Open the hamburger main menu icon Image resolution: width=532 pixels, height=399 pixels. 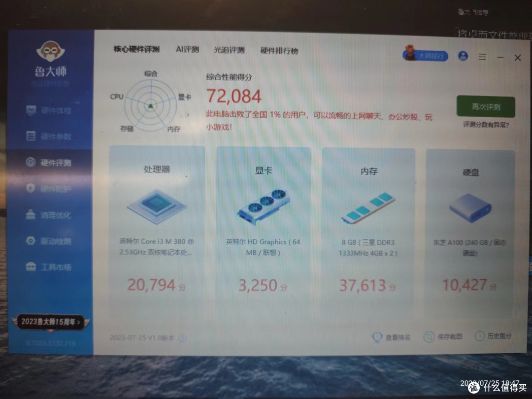click(x=482, y=57)
